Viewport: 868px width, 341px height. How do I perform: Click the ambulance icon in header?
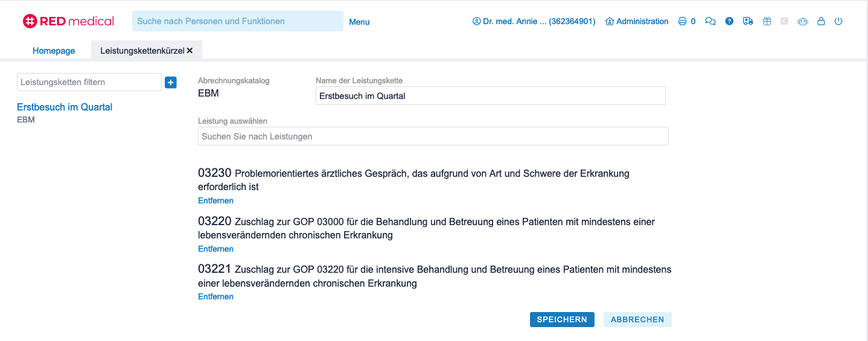[x=748, y=22]
